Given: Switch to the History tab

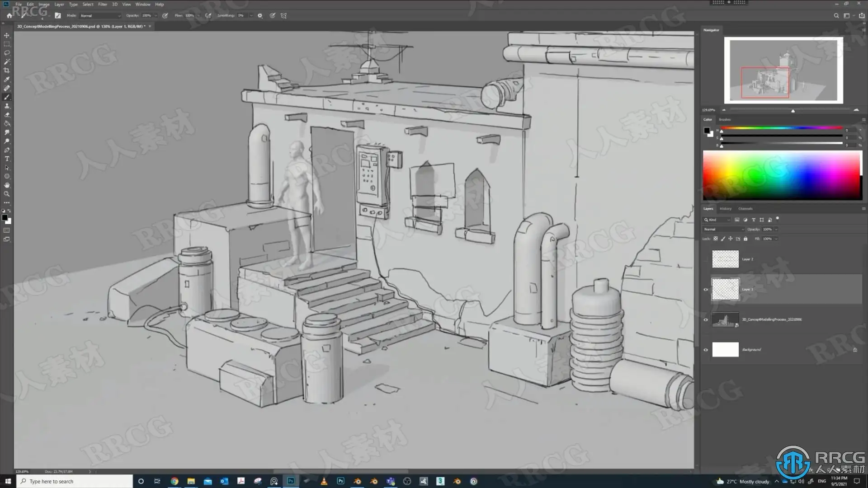Looking at the screenshot, I should (726, 209).
